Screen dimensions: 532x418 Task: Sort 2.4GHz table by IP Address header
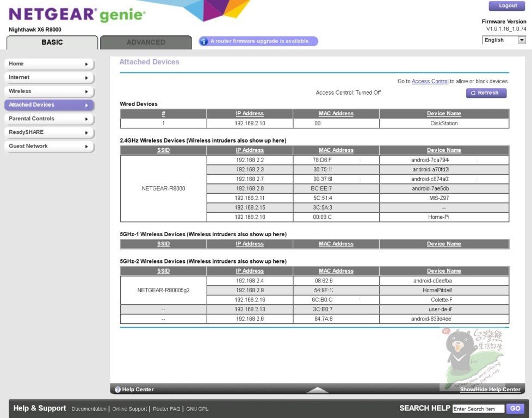tap(250, 150)
